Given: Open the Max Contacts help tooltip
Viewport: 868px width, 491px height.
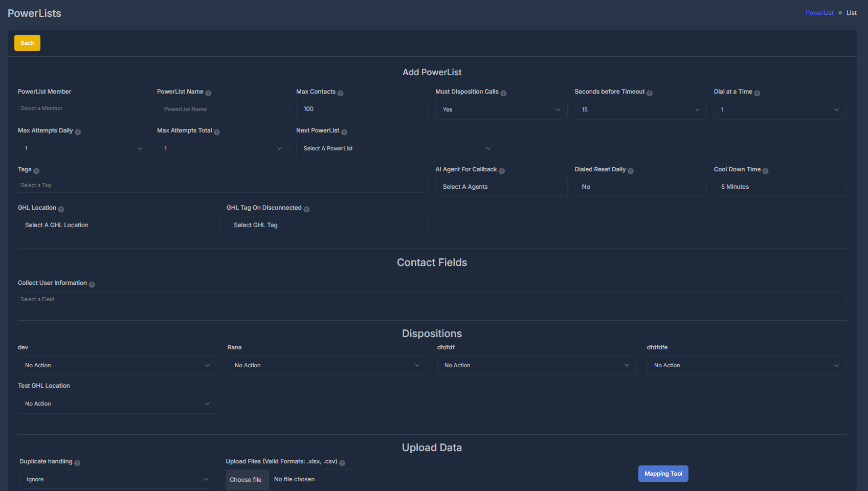Looking at the screenshot, I should (340, 92).
